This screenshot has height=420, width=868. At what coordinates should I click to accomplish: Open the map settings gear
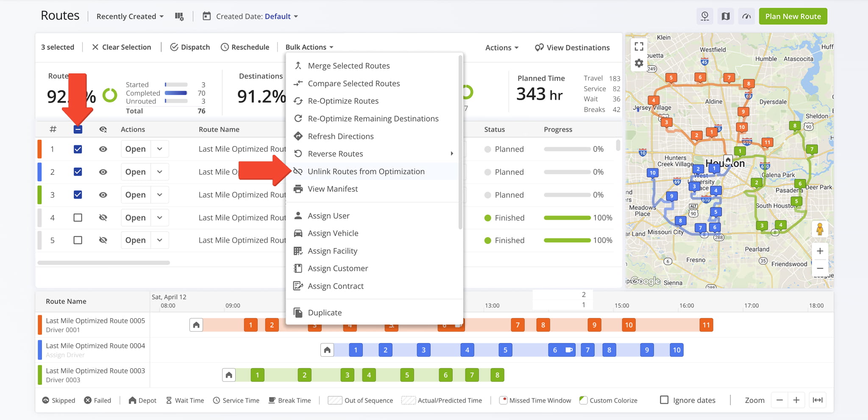click(639, 63)
